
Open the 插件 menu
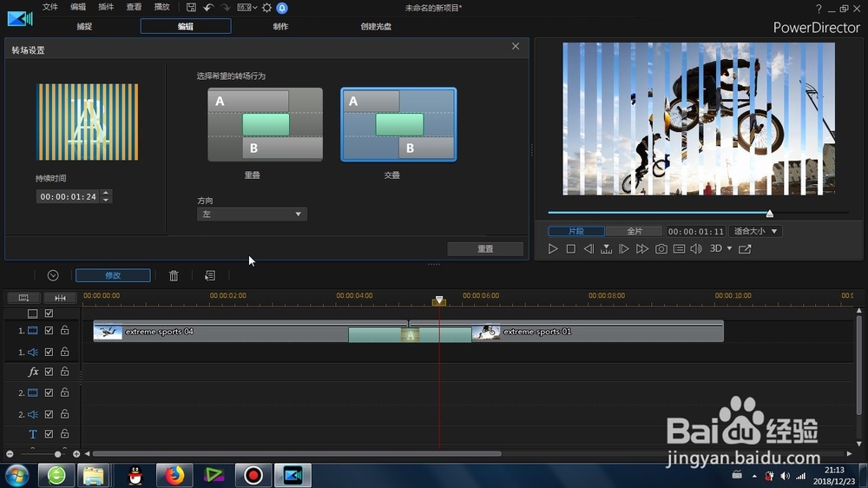click(106, 7)
